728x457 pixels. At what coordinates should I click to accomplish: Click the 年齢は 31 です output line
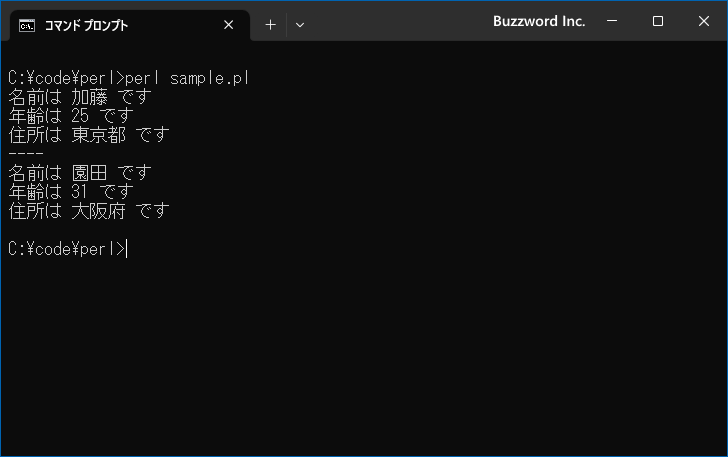pyautogui.click(x=71, y=192)
